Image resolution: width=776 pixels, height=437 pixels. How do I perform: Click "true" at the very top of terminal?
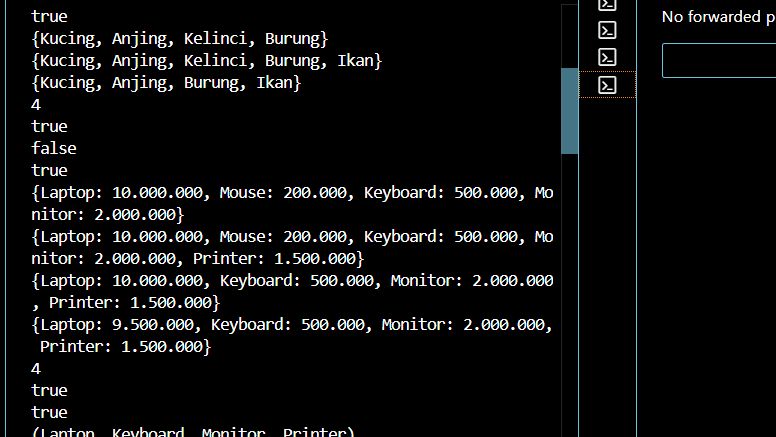(49, 16)
